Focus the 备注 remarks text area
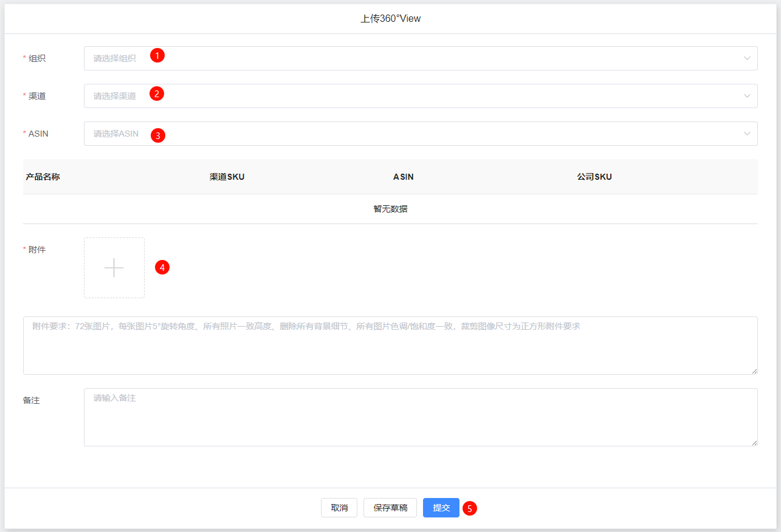The height and width of the screenshot is (532, 781). click(x=421, y=417)
